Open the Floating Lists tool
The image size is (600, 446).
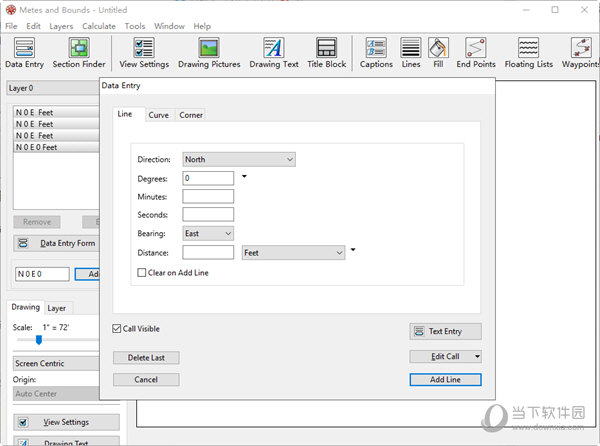coord(528,53)
